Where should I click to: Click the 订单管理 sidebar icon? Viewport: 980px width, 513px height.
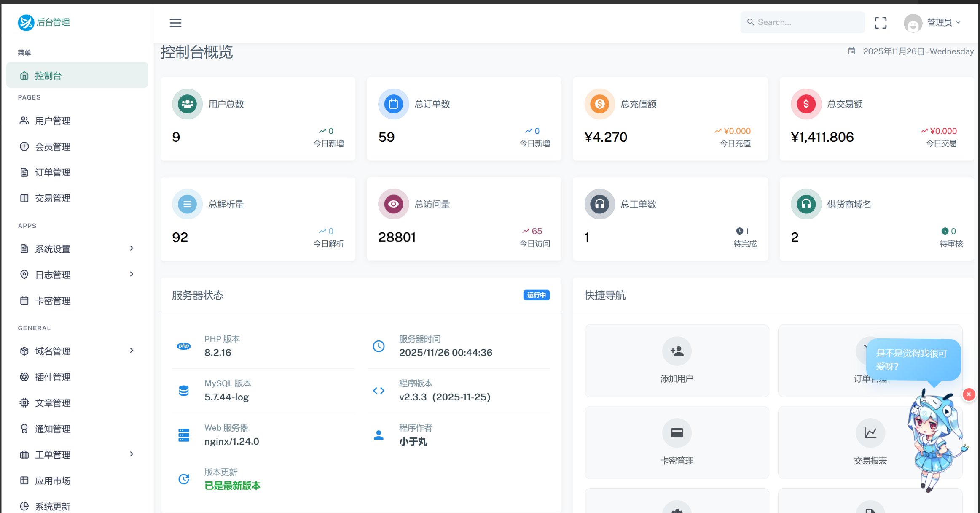tap(24, 172)
